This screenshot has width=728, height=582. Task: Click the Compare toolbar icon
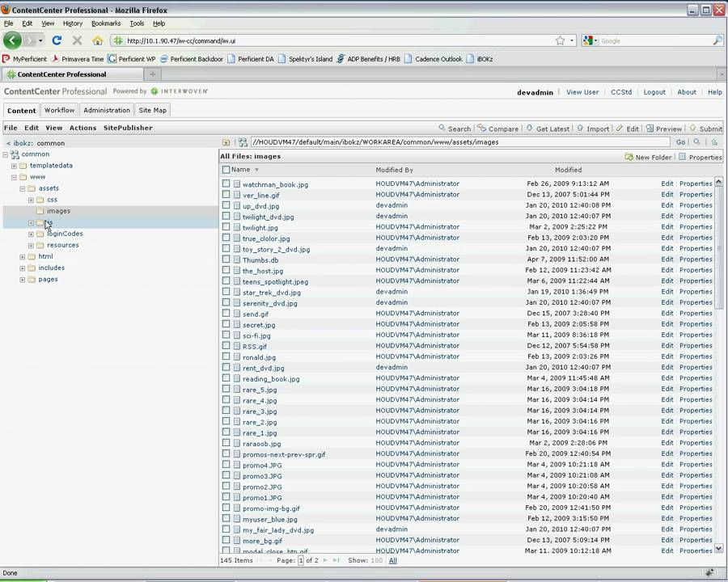482,128
